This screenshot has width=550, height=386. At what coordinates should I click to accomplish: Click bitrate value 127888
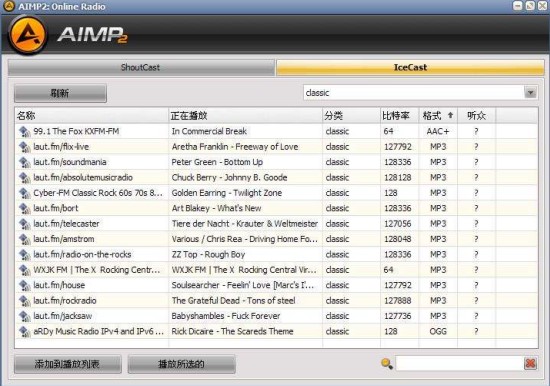point(397,301)
